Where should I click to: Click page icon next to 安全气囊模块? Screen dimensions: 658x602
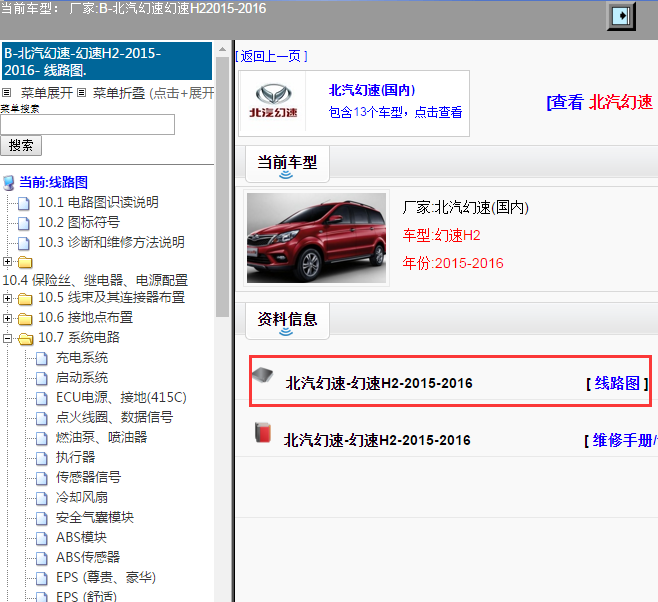tap(41, 519)
